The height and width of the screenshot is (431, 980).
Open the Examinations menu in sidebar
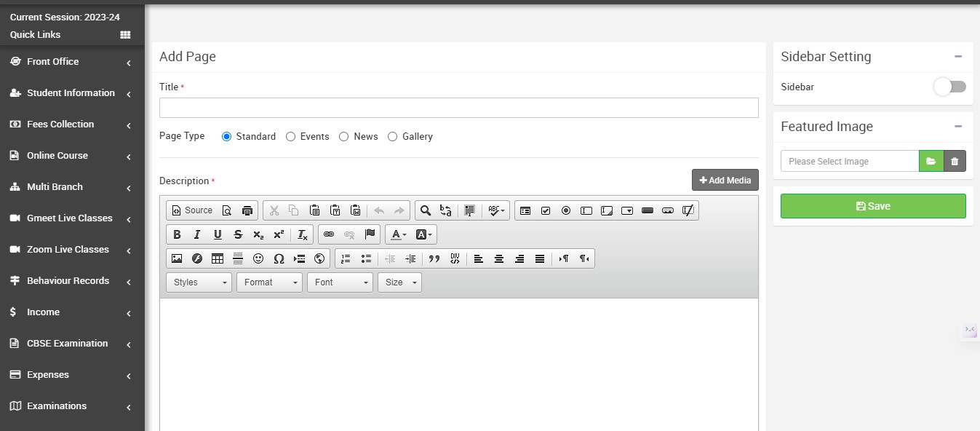pyautogui.click(x=71, y=406)
